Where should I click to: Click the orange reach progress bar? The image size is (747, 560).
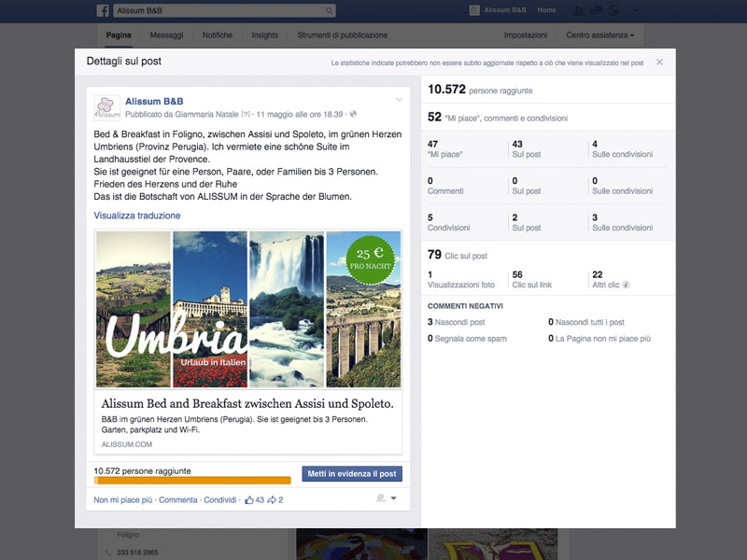(x=192, y=481)
